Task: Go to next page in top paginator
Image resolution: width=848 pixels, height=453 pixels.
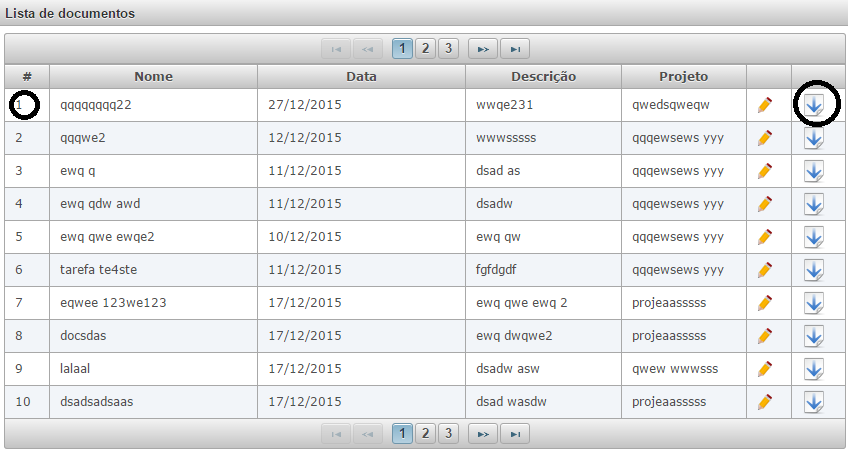Action: pyautogui.click(x=483, y=49)
